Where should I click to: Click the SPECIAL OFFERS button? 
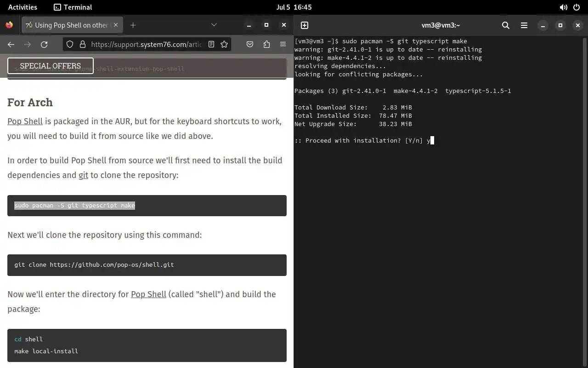tap(51, 66)
